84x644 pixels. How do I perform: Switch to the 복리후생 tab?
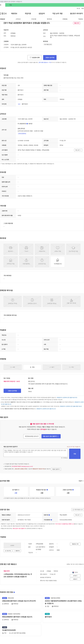click(x=49, y=19)
